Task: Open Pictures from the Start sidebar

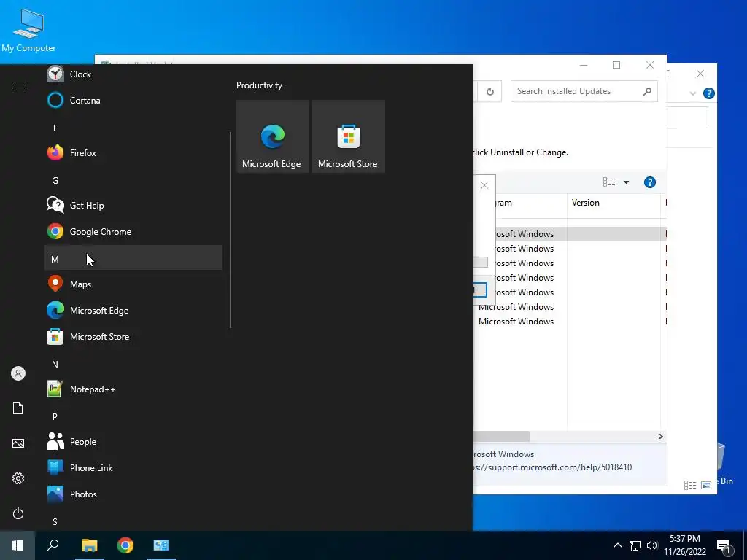Action: pyautogui.click(x=18, y=443)
